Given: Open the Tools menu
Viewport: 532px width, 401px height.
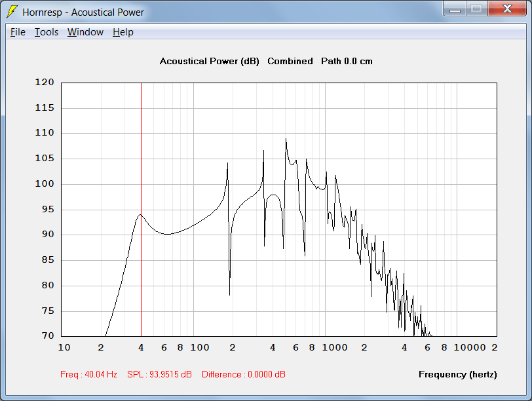Looking at the screenshot, I should click(x=47, y=32).
